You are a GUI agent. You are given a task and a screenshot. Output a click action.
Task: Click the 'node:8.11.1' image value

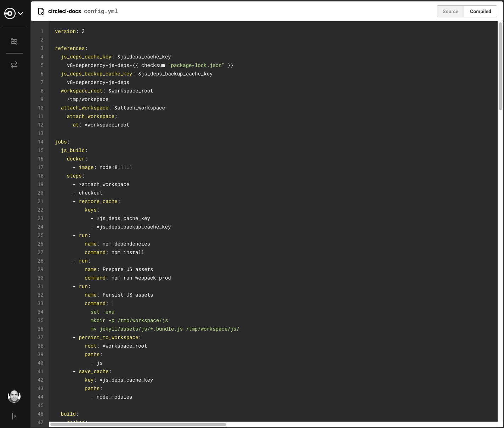tap(116, 167)
